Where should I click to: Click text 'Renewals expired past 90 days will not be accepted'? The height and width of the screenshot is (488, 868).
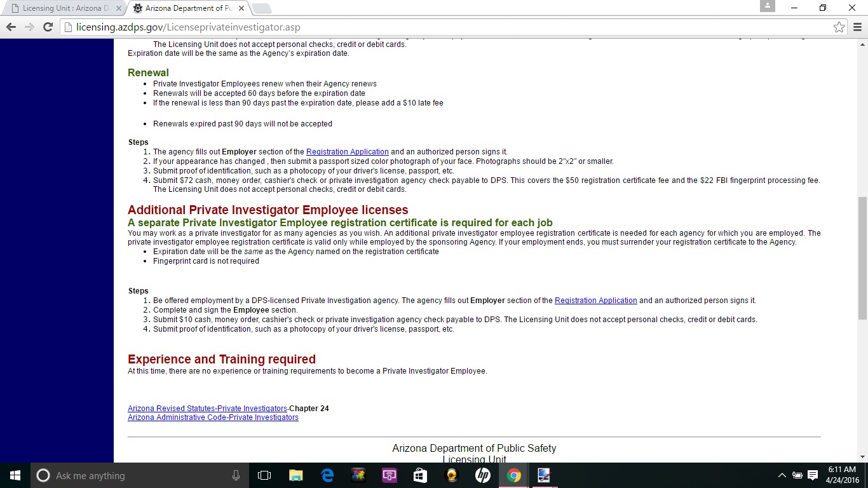pyautogui.click(x=243, y=124)
